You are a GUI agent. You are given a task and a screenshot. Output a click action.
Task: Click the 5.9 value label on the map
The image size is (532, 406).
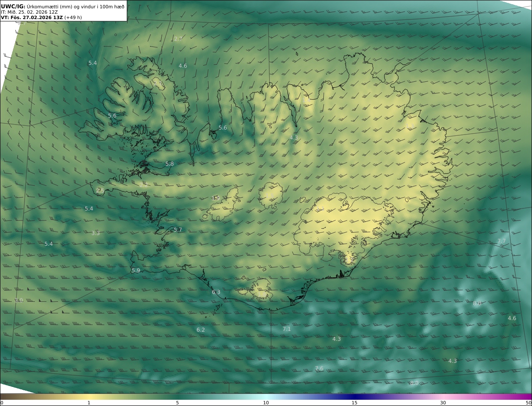(x=136, y=270)
